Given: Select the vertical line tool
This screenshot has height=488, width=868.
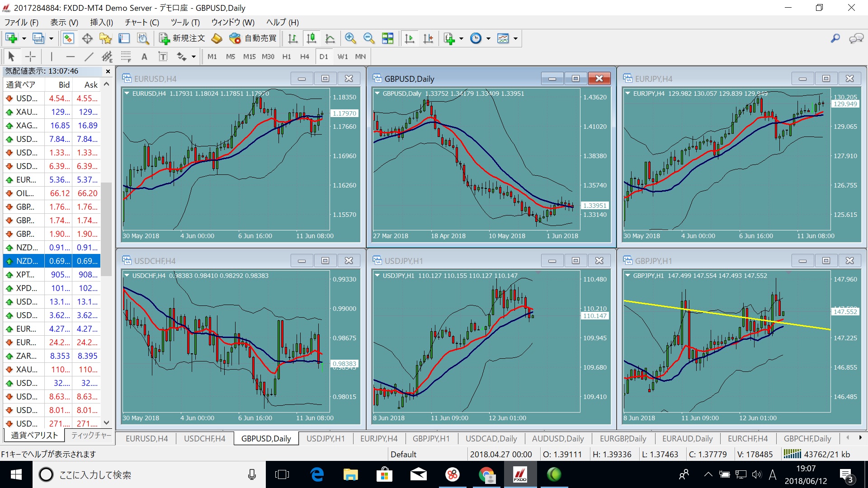Looking at the screenshot, I should 52,56.
